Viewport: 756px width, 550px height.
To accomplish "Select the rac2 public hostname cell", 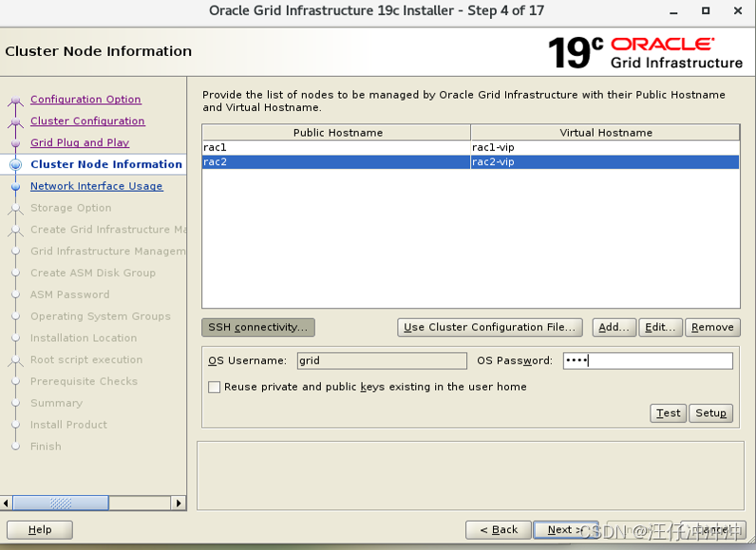I will pos(336,162).
